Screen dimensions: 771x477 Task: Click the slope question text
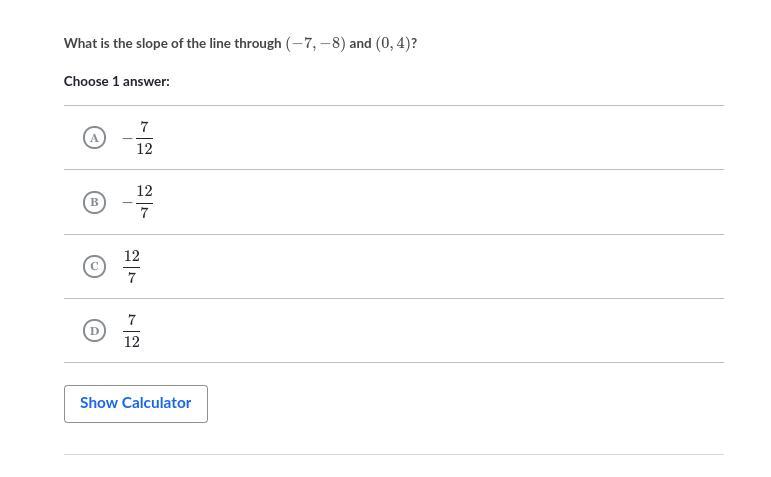[240, 44]
